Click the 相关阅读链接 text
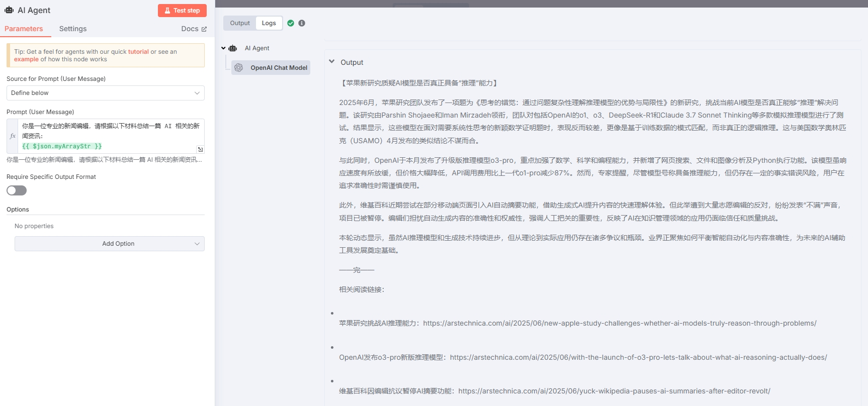This screenshot has height=406, width=868. point(362,289)
